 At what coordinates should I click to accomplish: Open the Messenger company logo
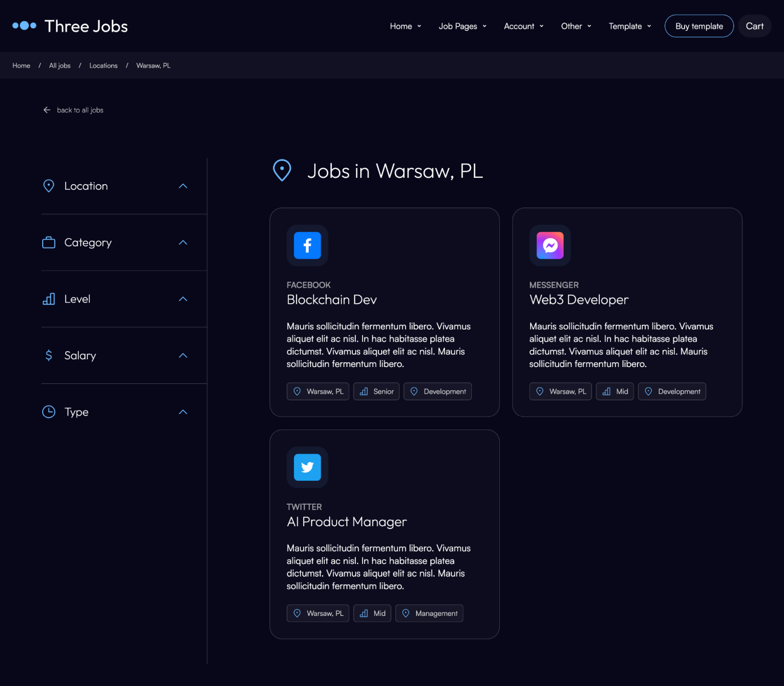point(550,245)
